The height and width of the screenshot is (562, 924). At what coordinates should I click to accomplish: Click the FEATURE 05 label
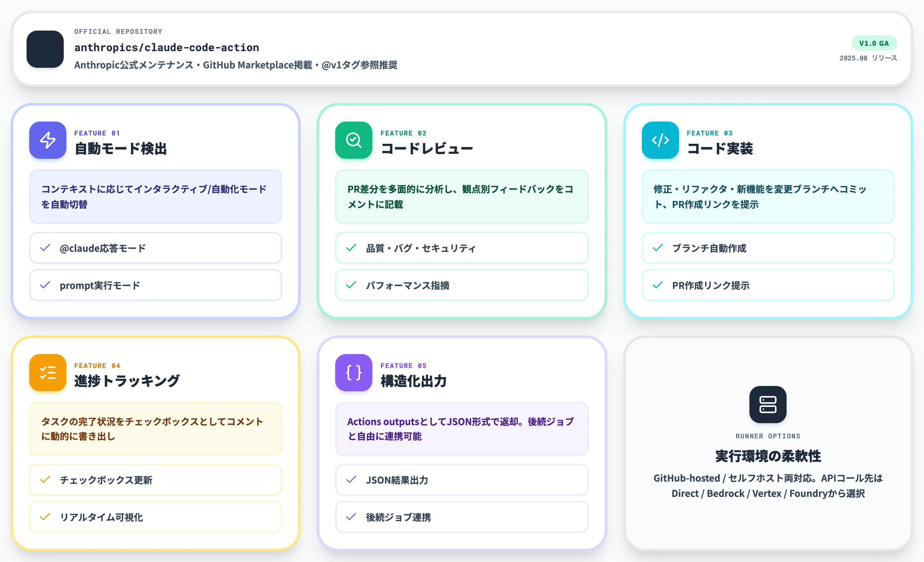coord(404,365)
